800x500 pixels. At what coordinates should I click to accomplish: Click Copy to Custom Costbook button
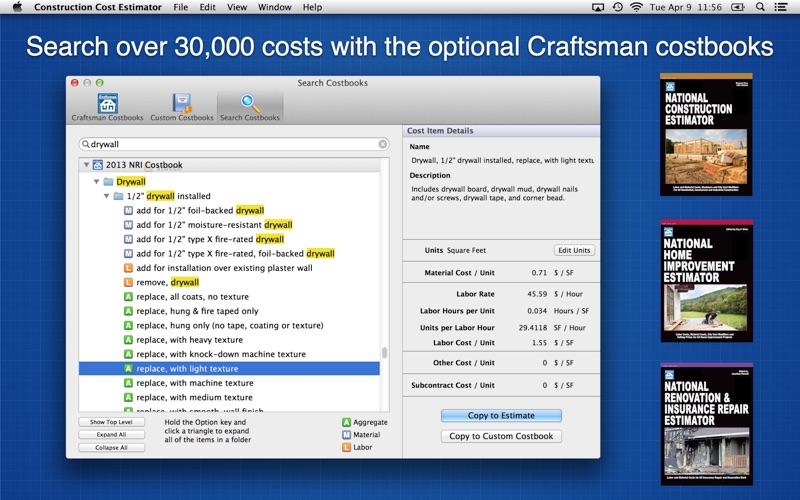coord(501,436)
